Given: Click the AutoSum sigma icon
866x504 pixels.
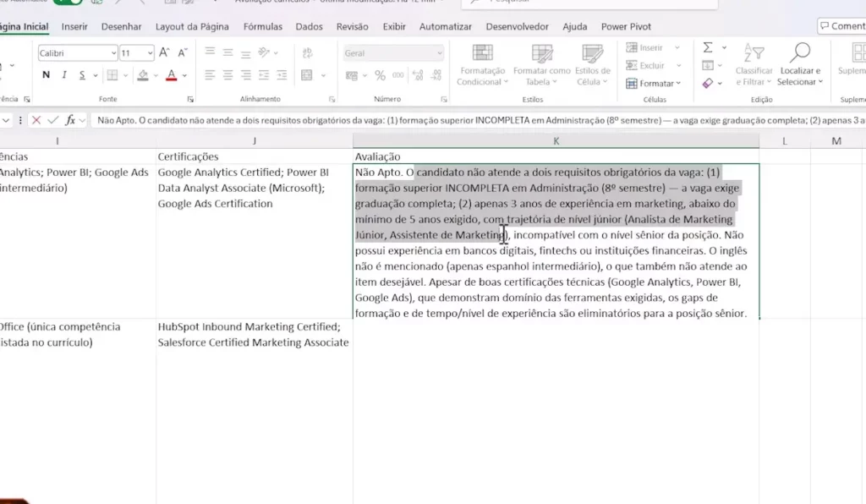Looking at the screenshot, I should click(x=708, y=47).
